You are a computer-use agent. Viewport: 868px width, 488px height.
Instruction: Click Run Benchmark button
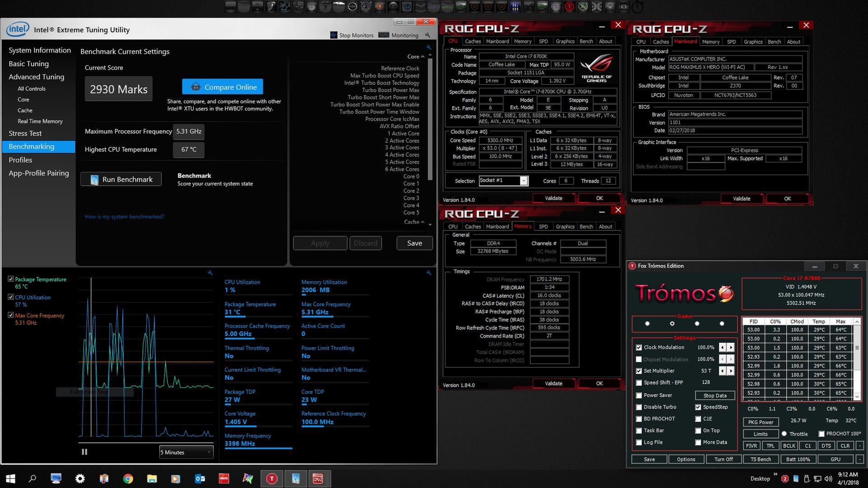(121, 179)
